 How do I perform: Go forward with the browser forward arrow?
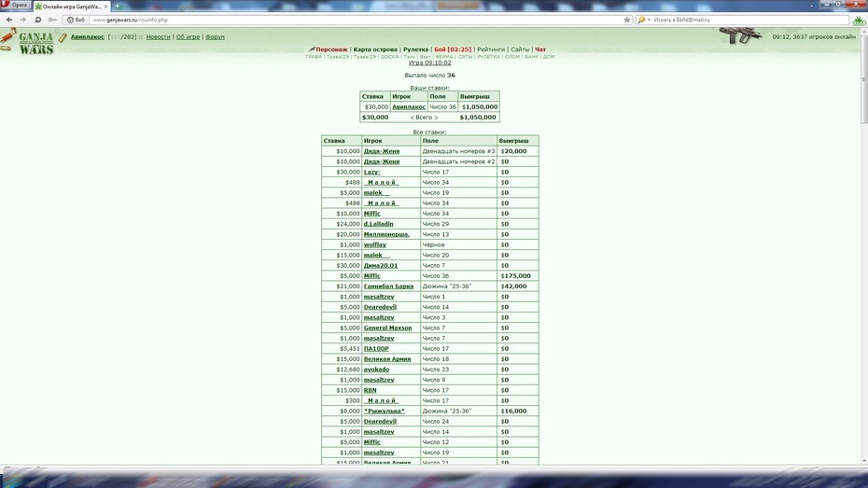(x=23, y=20)
